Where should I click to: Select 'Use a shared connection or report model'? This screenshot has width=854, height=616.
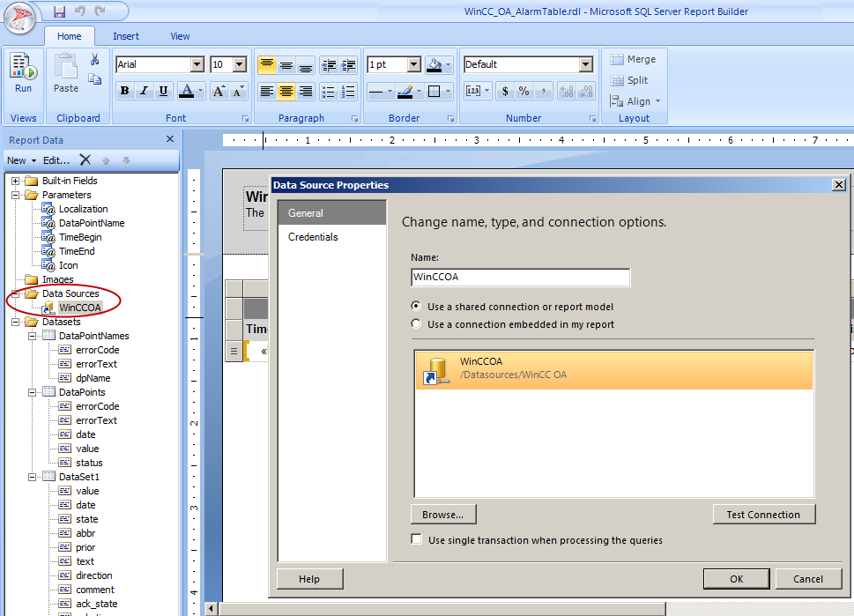(x=417, y=307)
